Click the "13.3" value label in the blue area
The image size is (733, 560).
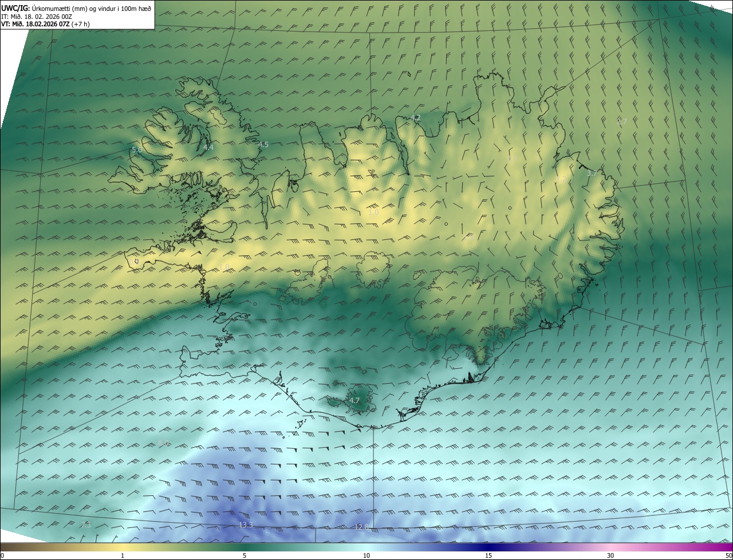(x=246, y=525)
